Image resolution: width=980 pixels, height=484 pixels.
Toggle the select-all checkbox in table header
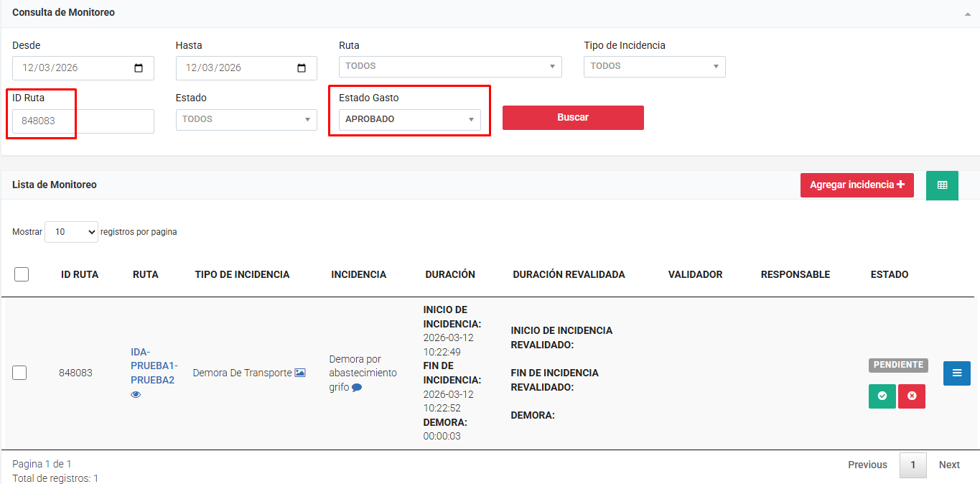click(x=22, y=274)
